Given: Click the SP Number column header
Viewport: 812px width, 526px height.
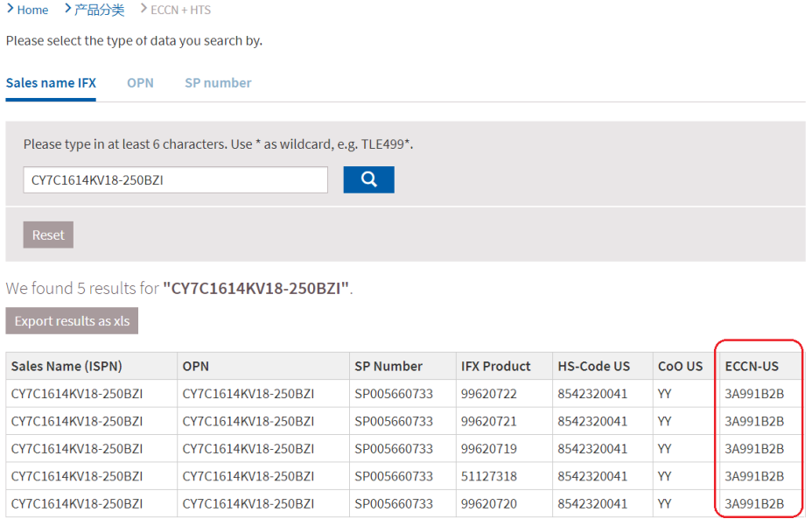Looking at the screenshot, I should click(388, 367).
